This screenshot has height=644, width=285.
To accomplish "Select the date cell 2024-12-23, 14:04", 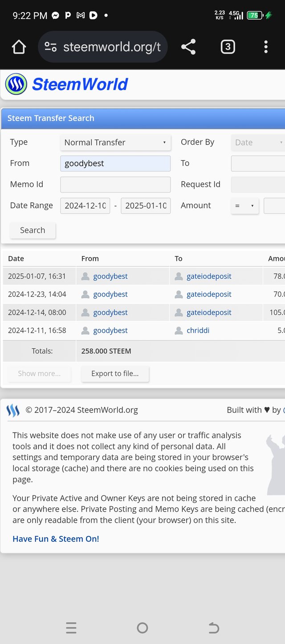I will click(x=37, y=294).
